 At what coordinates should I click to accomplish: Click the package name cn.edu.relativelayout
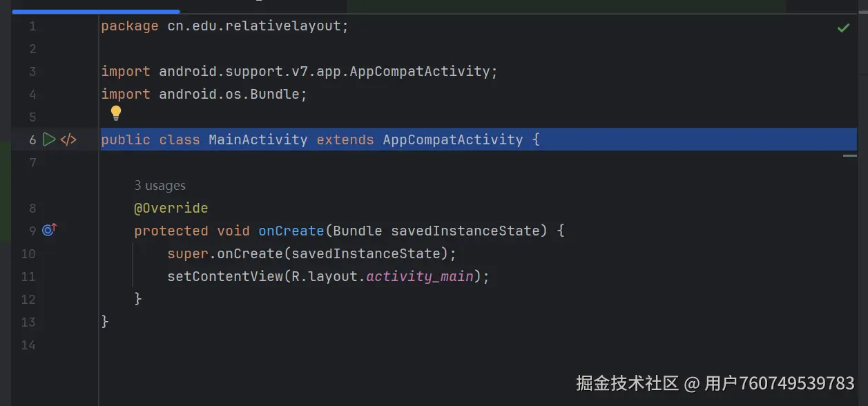click(x=253, y=26)
